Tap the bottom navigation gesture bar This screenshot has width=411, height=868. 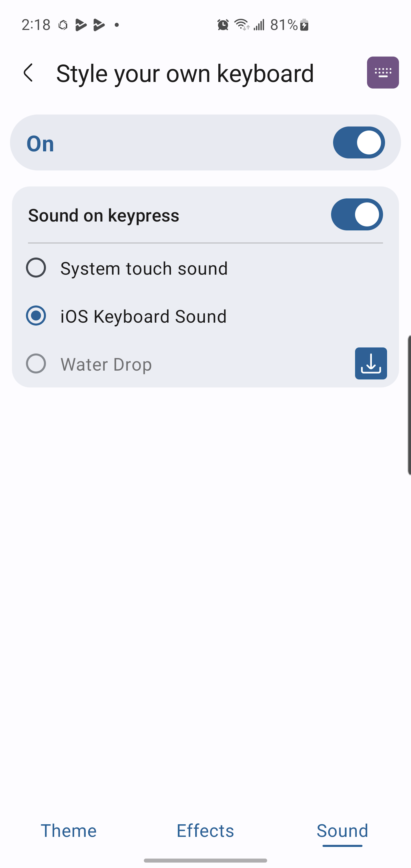205,860
